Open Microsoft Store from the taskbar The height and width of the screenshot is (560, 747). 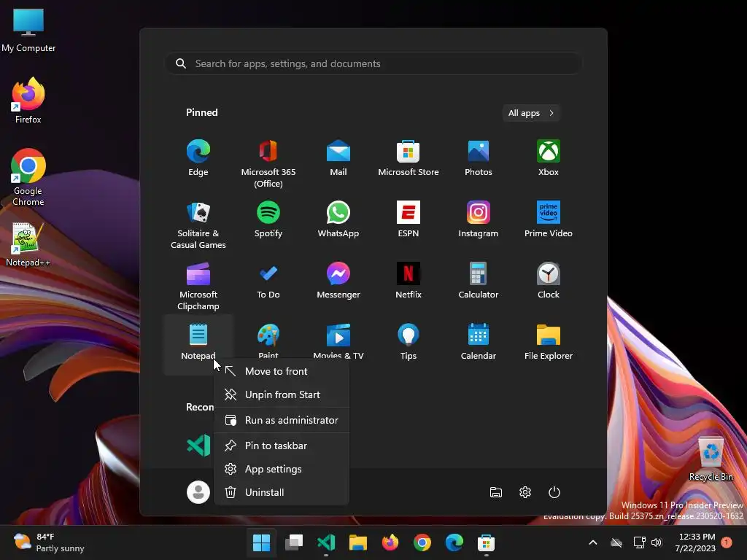click(x=487, y=542)
